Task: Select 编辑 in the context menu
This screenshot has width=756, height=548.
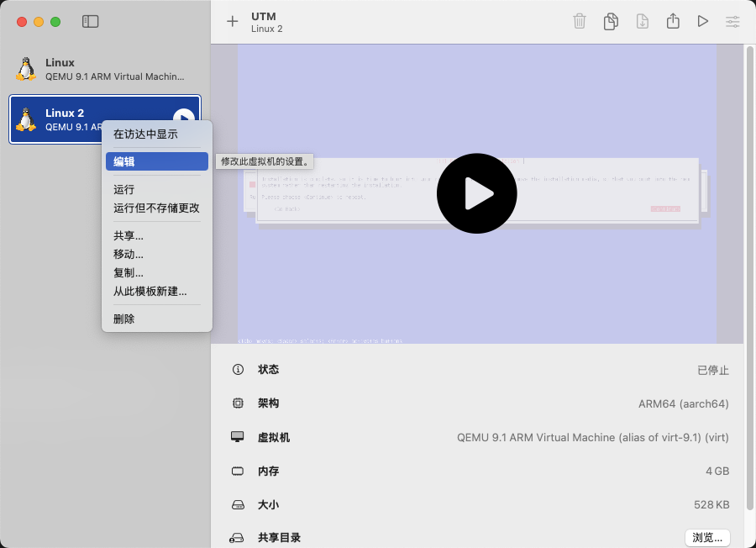Action: [156, 161]
